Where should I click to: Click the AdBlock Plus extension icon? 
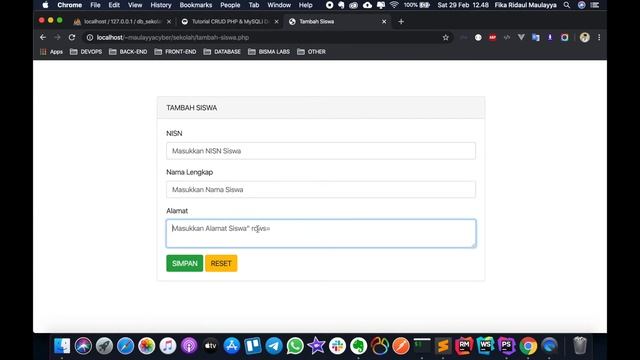[493, 38]
